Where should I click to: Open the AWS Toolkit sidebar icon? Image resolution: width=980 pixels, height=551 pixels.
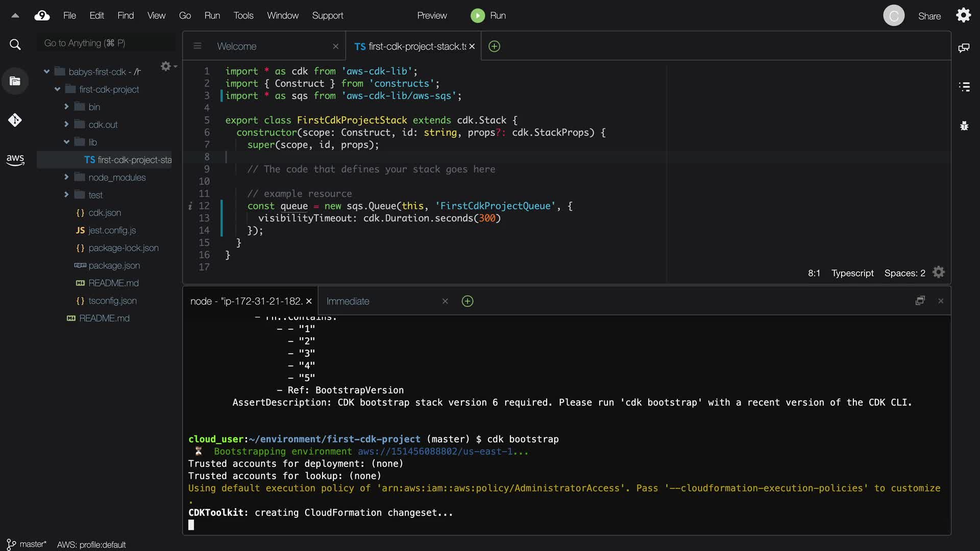point(15,160)
